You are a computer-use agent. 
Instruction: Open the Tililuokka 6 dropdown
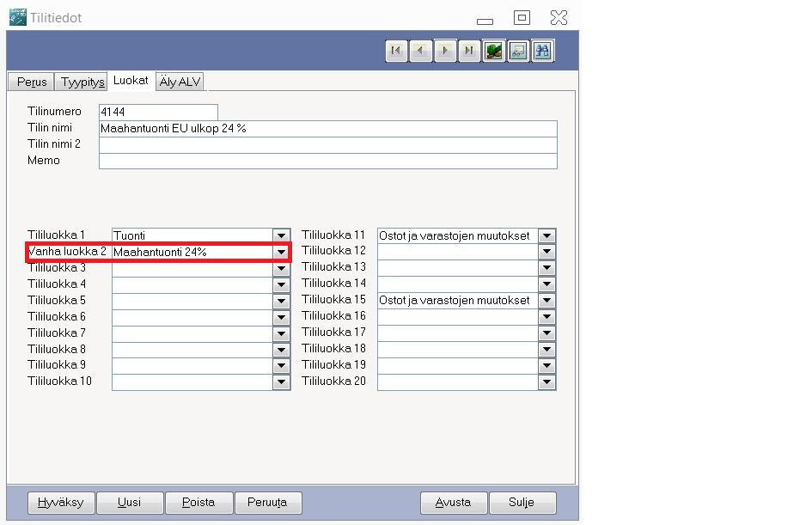[281, 317]
